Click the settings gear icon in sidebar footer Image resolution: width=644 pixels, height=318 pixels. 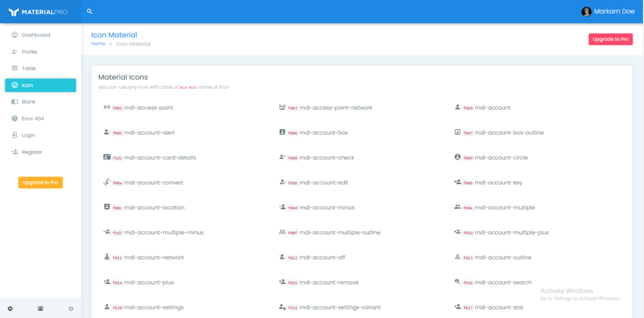[10, 308]
